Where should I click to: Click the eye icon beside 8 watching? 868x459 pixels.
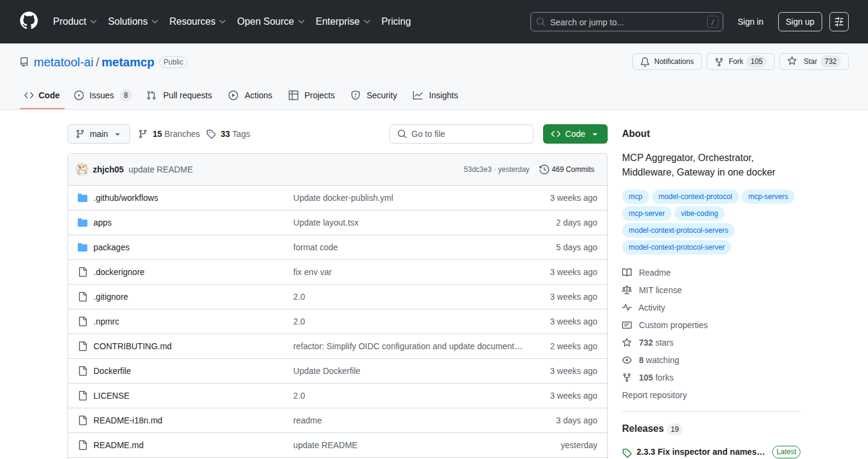click(x=627, y=360)
